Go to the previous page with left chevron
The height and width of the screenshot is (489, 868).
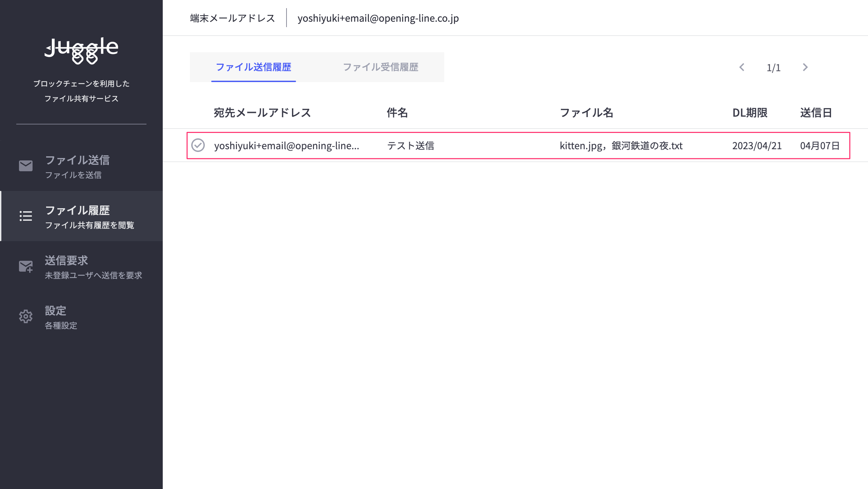[742, 67]
